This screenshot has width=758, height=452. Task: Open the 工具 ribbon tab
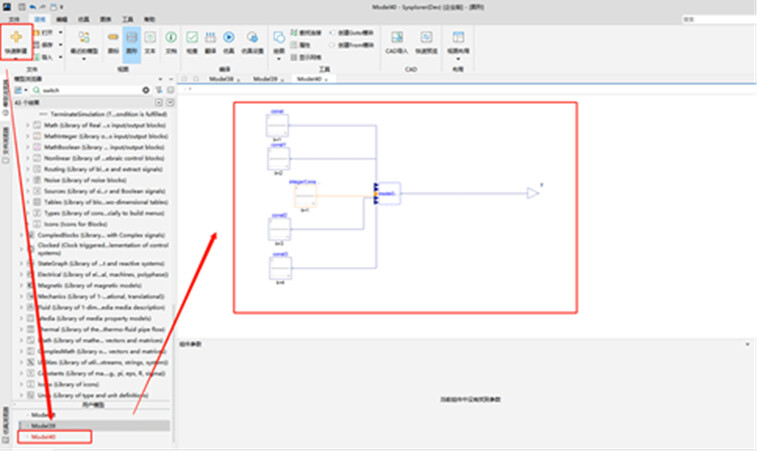point(128,19)
